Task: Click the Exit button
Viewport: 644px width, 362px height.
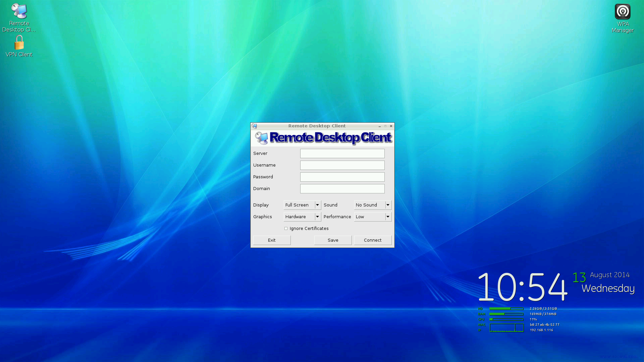Action: pos(272,240)
